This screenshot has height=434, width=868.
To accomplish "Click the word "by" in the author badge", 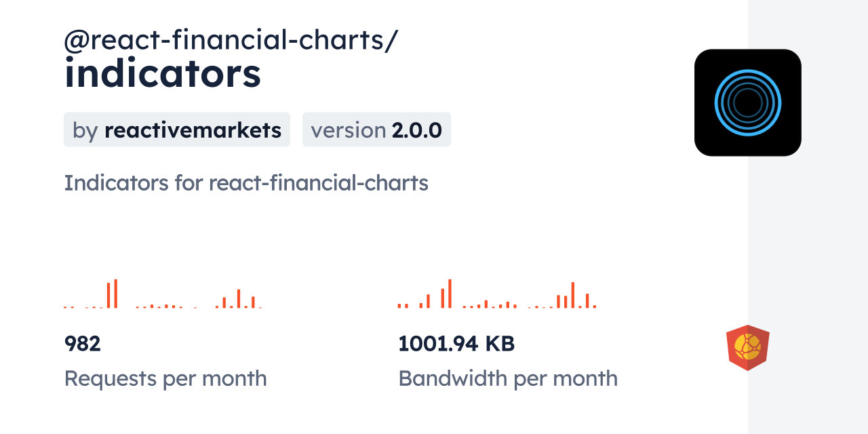I will point(85,130).
